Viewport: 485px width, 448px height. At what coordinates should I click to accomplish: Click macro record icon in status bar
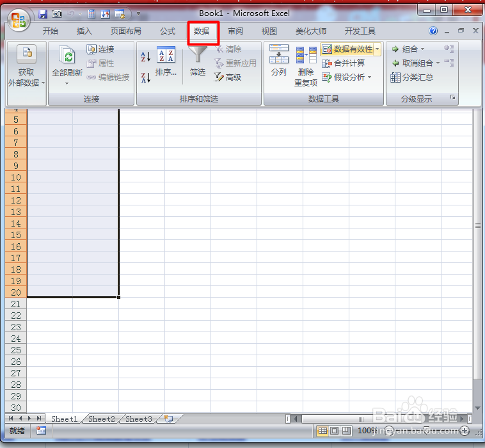pyautogui.click(x=41, y=430)
